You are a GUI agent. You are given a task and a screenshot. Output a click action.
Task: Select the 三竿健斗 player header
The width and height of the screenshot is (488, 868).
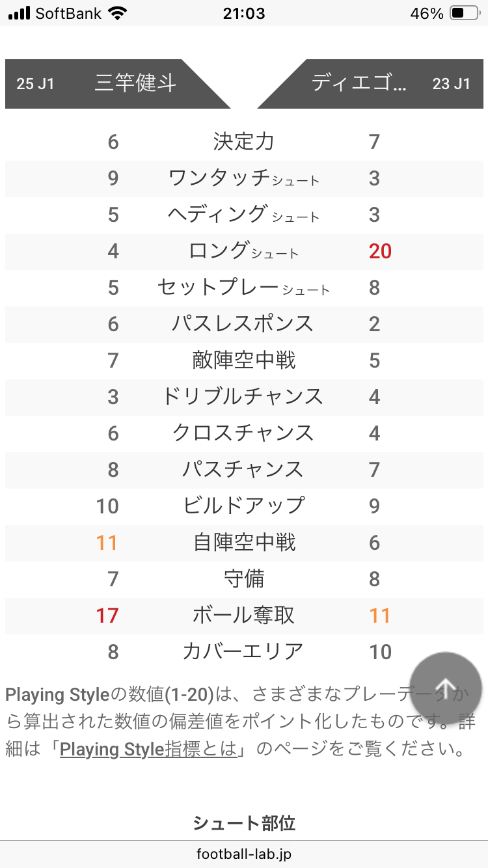[x=135, y=84]
